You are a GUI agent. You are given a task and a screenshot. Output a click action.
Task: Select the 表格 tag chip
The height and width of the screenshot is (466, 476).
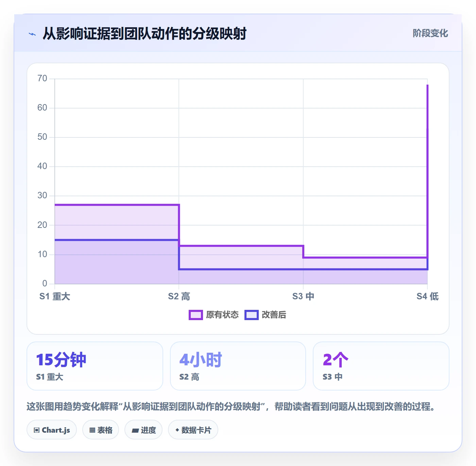101,430
